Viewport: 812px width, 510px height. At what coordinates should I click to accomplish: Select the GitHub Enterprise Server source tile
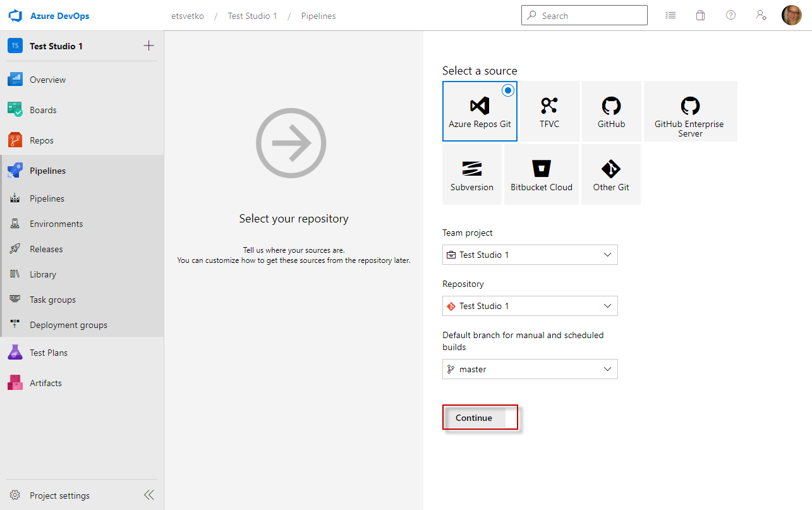pos(690,111)
